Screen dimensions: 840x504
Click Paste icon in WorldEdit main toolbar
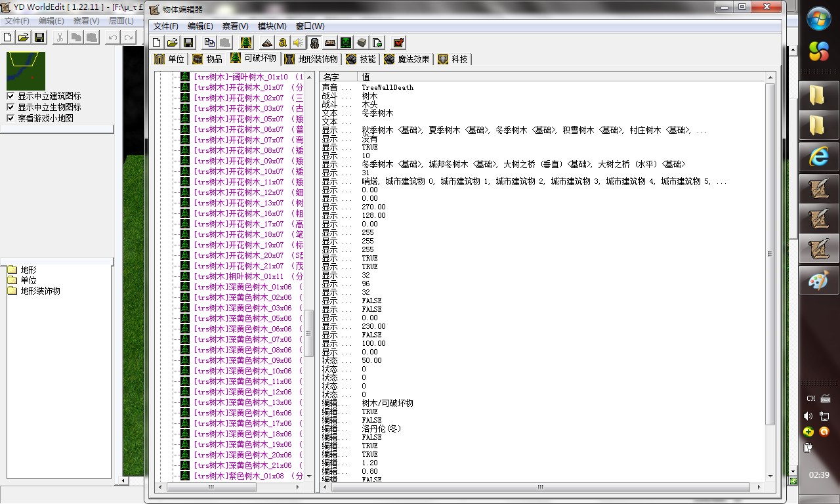92,37
